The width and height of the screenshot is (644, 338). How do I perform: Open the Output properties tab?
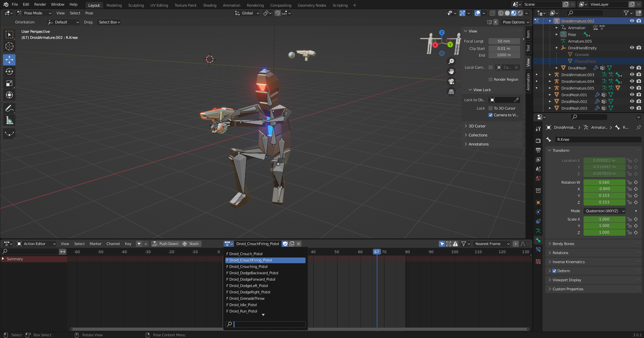tap(538, 150)
